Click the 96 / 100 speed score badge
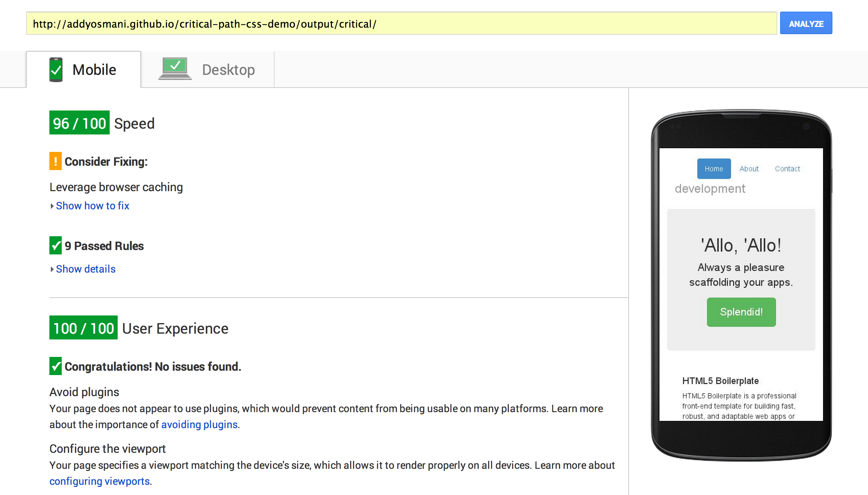868x495 pixels. point(80,123)
